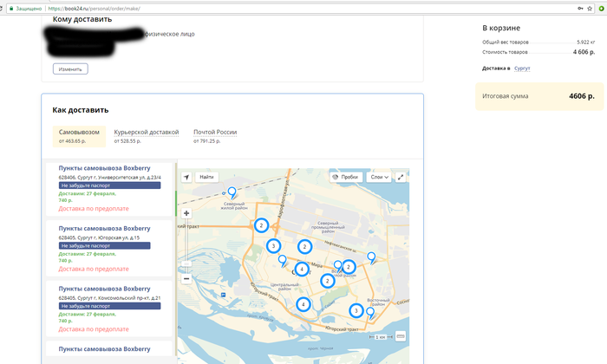Open the Сургут delivery city link

(x=522, y=68)
